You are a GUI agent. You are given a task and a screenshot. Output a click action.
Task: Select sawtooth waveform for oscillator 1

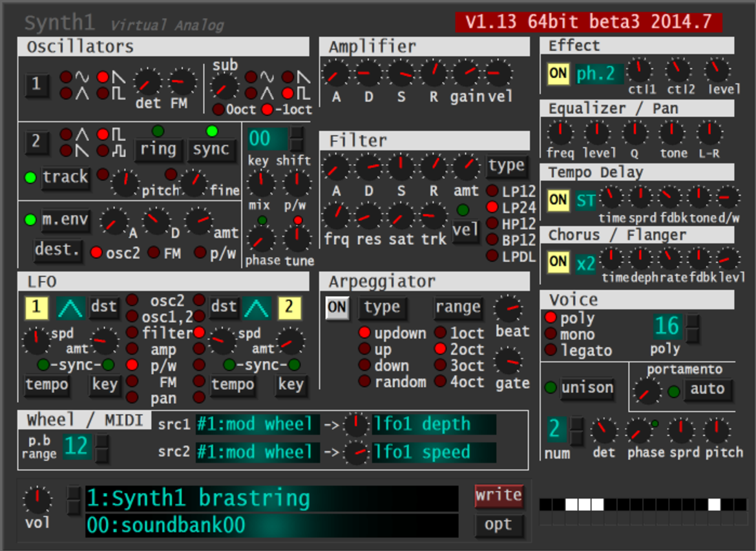click(103, 77)
